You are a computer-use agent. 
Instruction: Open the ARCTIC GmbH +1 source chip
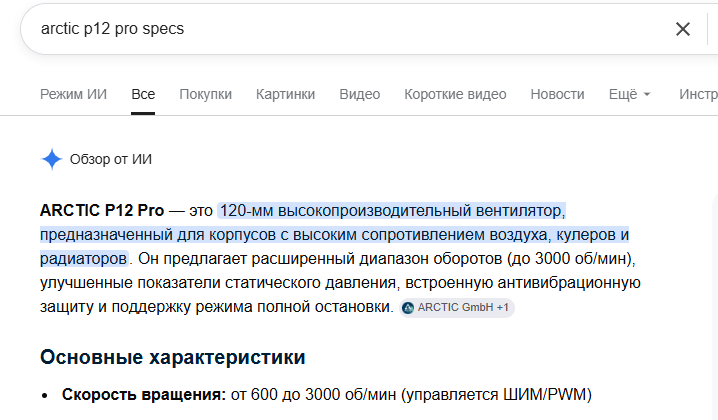(x=457, y=308)
